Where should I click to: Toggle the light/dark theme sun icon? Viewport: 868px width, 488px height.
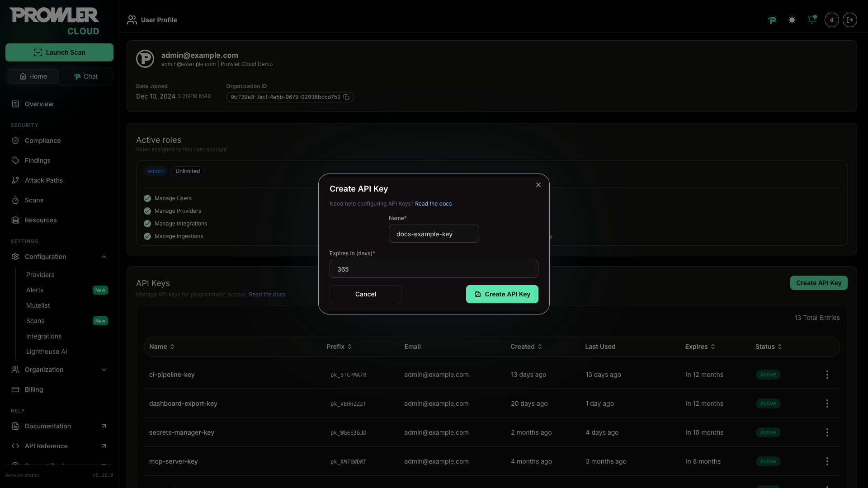pyautogui.click(x=792, y=20)
